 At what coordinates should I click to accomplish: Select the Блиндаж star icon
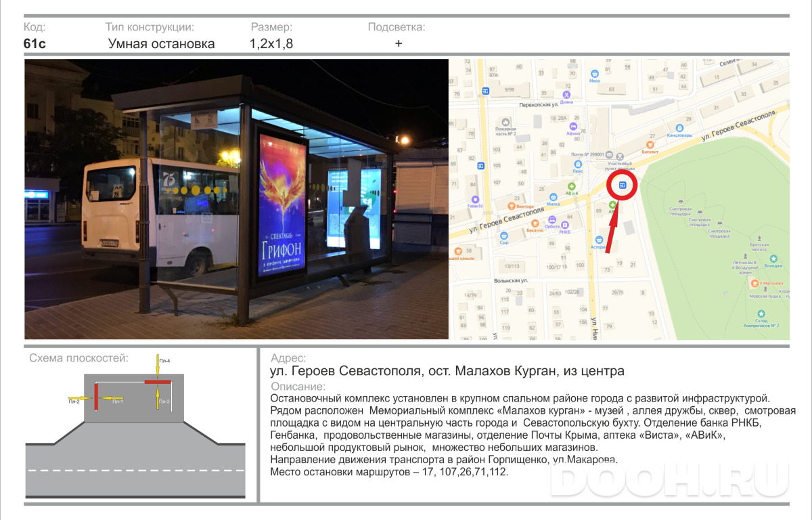click(773, 258)
